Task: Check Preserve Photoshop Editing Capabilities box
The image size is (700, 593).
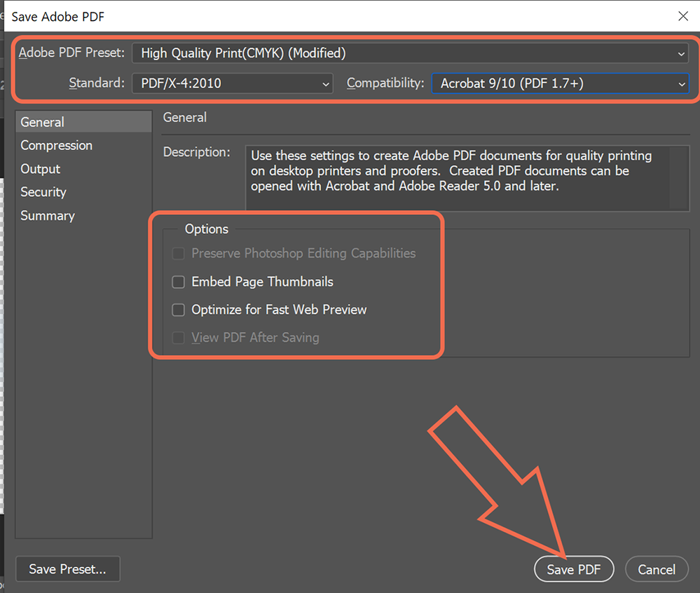Action: coord(179,254)
